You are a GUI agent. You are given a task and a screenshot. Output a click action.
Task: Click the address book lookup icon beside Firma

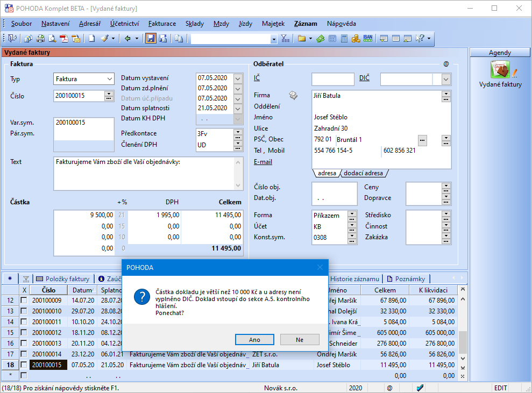(293, 95)
